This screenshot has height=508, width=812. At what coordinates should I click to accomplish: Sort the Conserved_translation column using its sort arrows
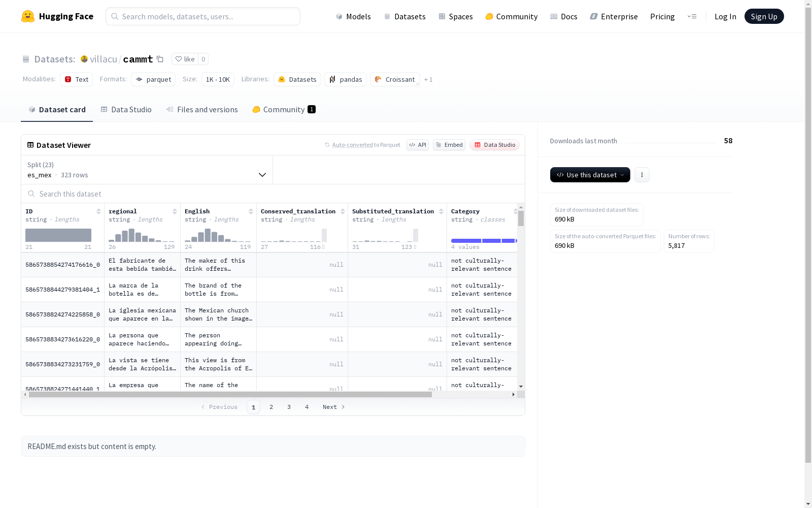point(343,211)
